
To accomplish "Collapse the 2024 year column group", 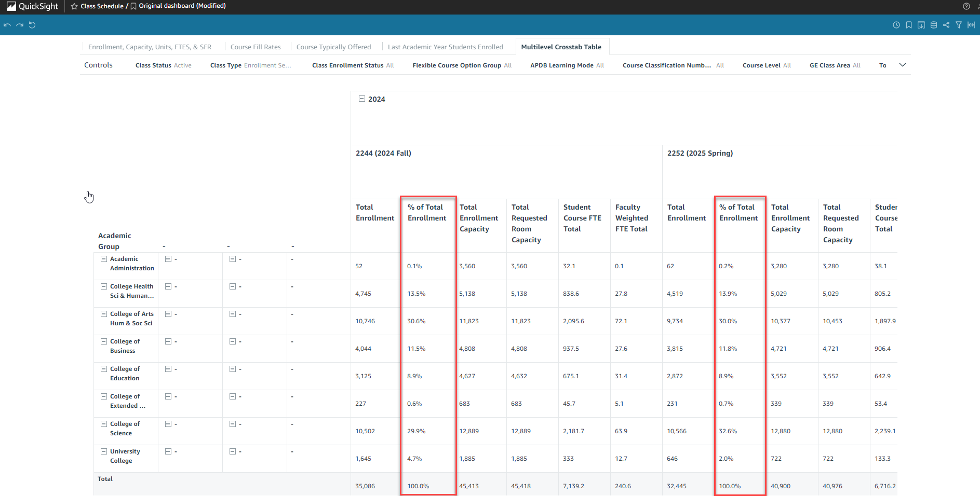I will coord(362,99).
